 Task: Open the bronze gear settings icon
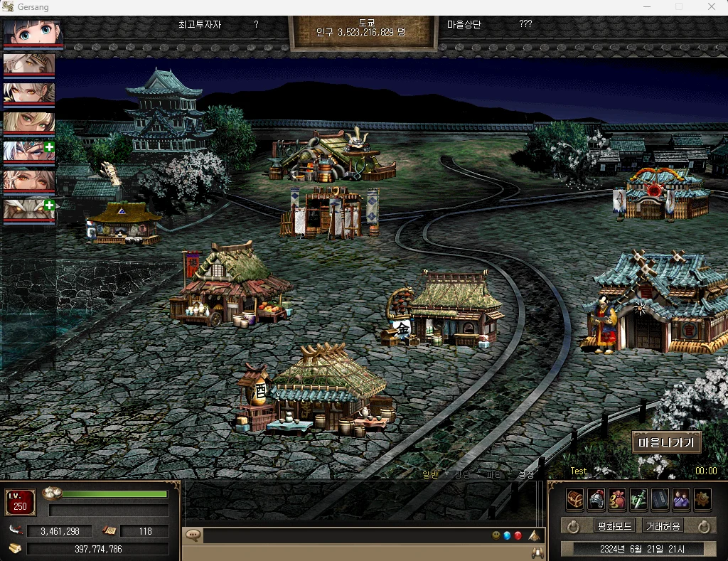(702, 499)
